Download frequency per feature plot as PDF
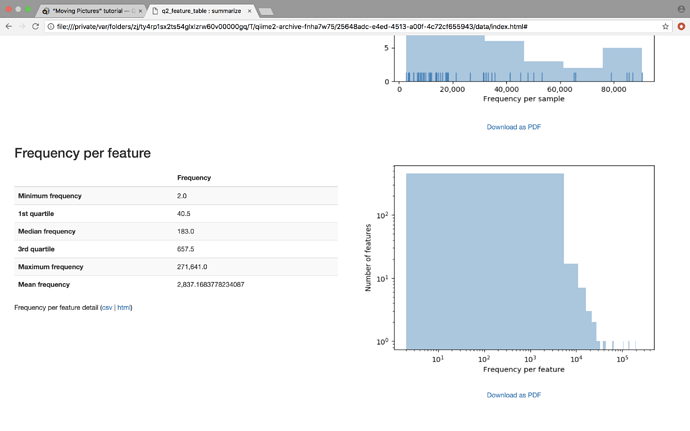Image resolution: width=690 pixels, height=431 pixels. [x=513, y=395]
